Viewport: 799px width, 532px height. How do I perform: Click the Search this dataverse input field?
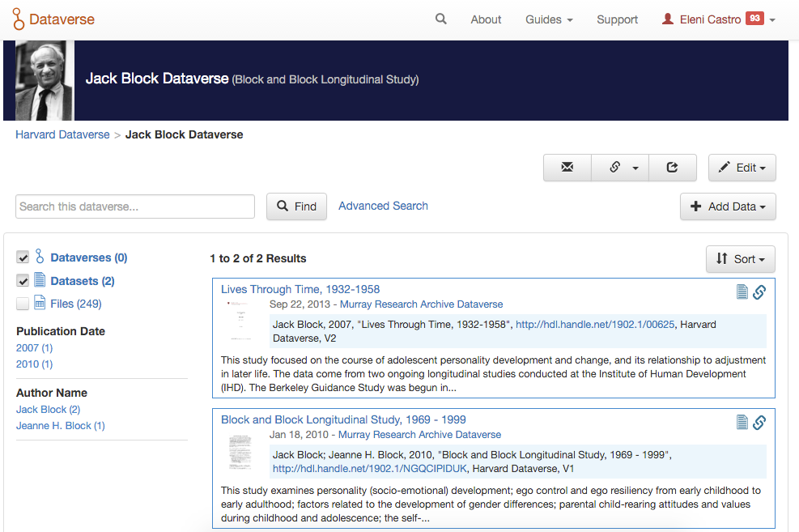tap(135, 206)
